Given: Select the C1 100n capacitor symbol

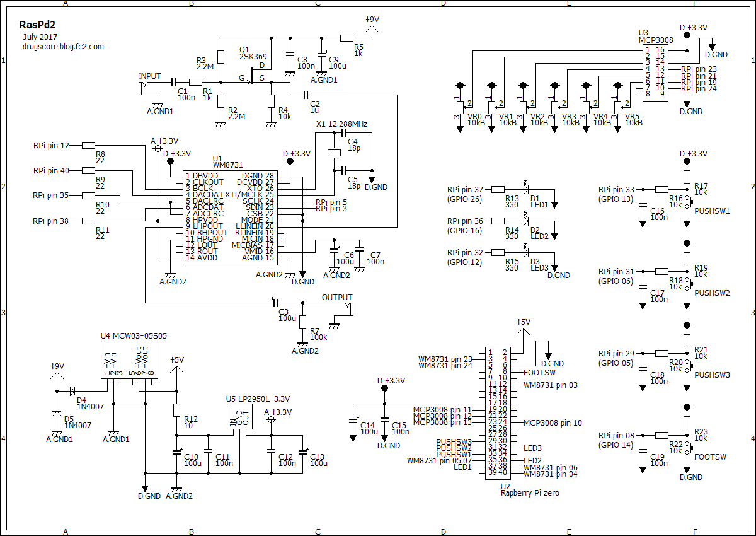Looking at the screenshot, I should click(x=173, y=82).
